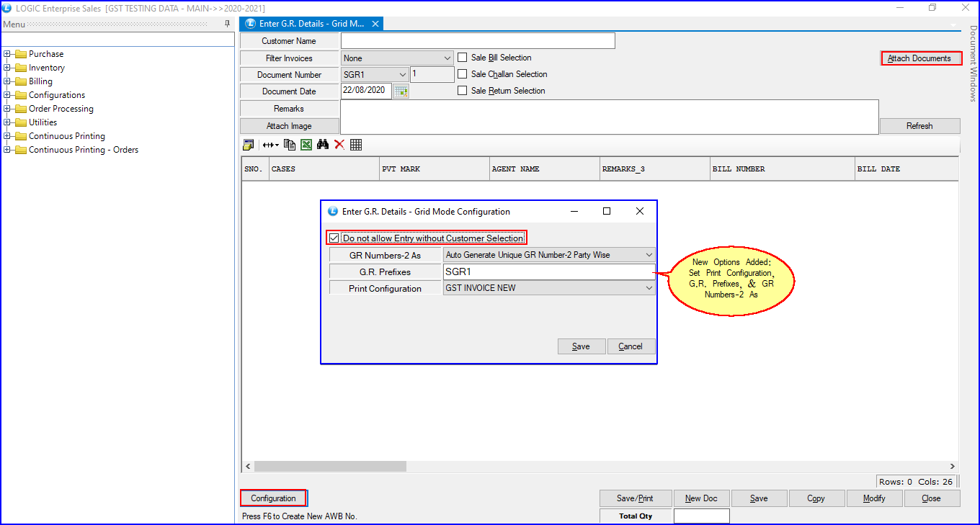Click the grid layout icon in toolbar
The width and height of the screenshot is (980, 525).
pos(356,145)
